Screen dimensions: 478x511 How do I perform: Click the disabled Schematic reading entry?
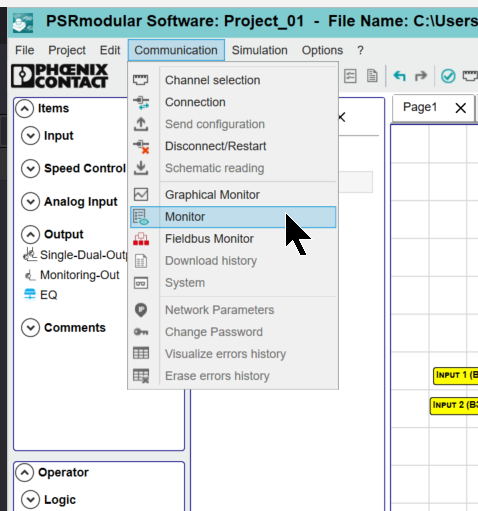233,168
